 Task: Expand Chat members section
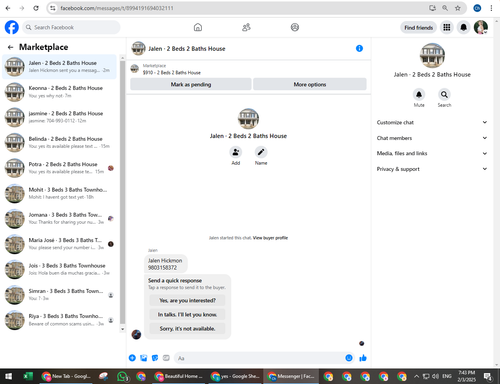[432, 138]
